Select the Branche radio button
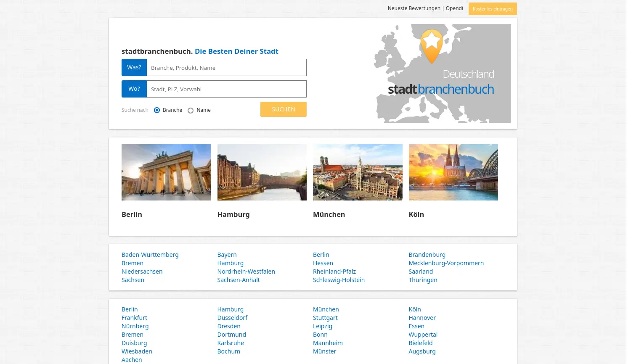The width and height of the screenshot is (631, 364). pos(157,110)
